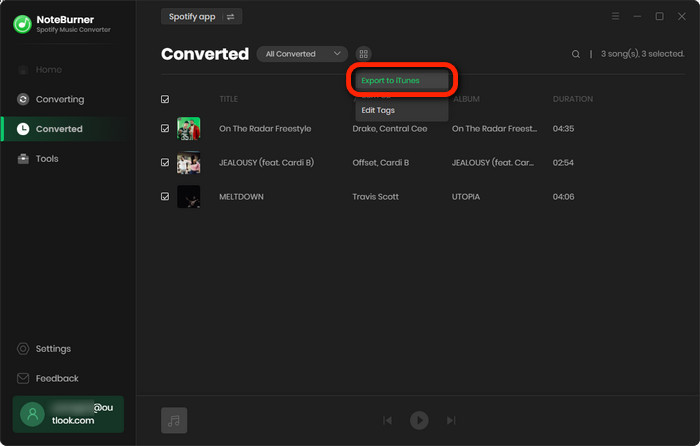Uncheck the JEALOUSY song checkbox

pos(165,163)
